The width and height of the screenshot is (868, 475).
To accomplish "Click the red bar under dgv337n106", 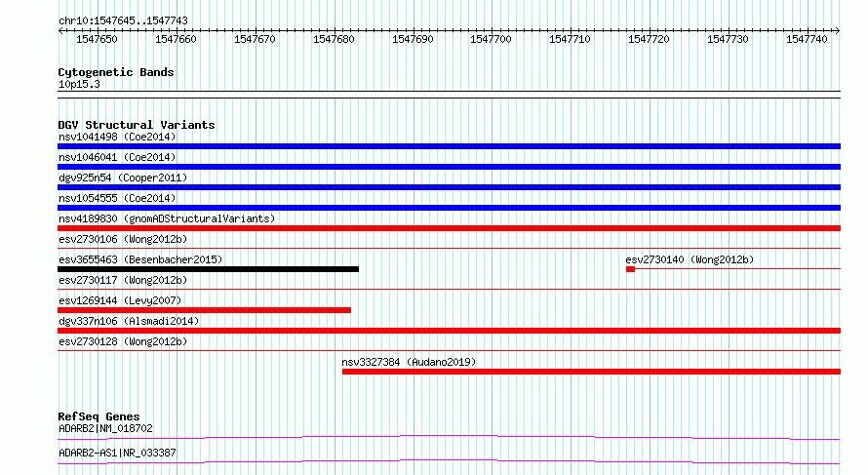I will pyautogui.click(x=449, y=331).
